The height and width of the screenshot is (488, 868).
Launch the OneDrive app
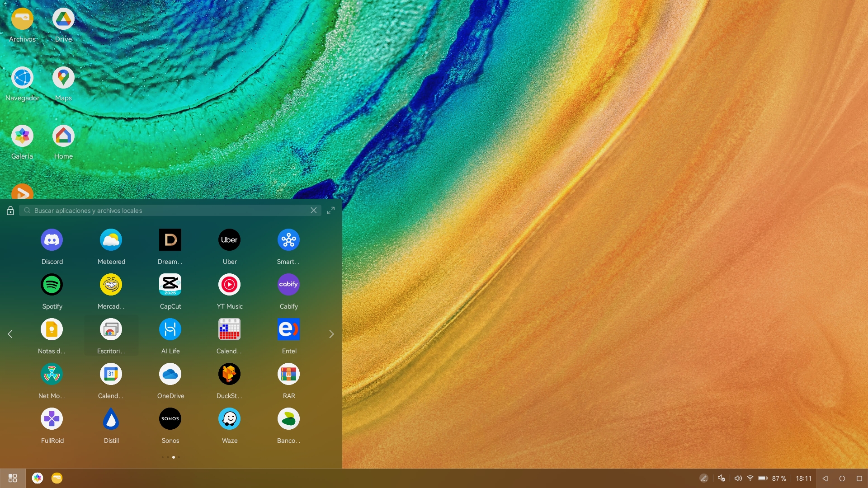click(x=170, y=374)
